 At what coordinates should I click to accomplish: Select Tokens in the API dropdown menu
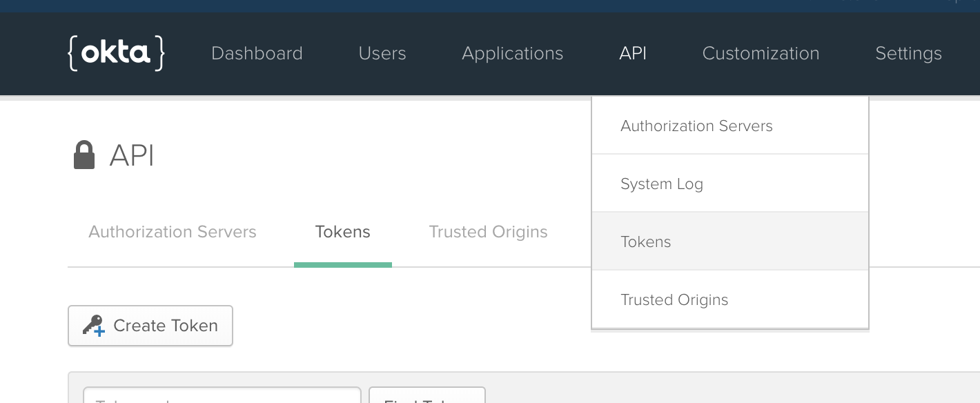coord(646,242)
